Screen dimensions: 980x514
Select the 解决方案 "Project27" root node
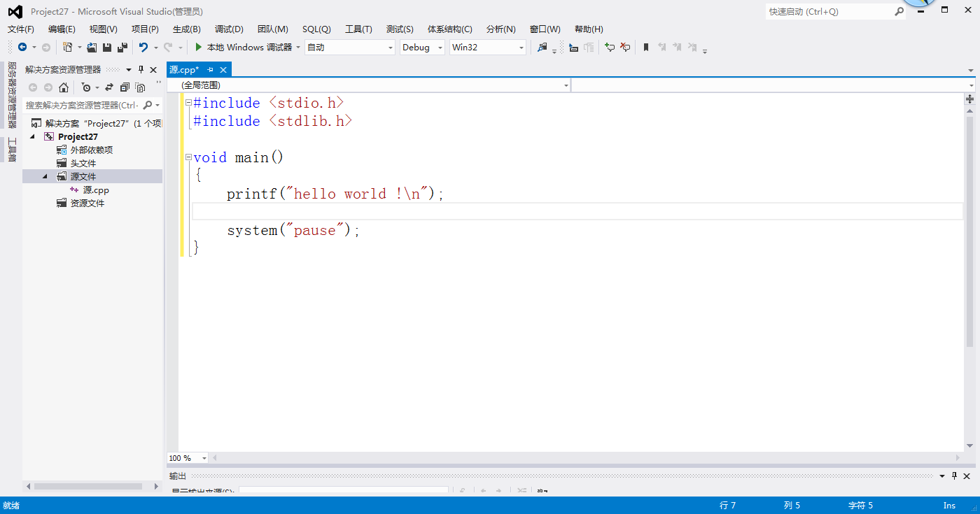point(97,123)
